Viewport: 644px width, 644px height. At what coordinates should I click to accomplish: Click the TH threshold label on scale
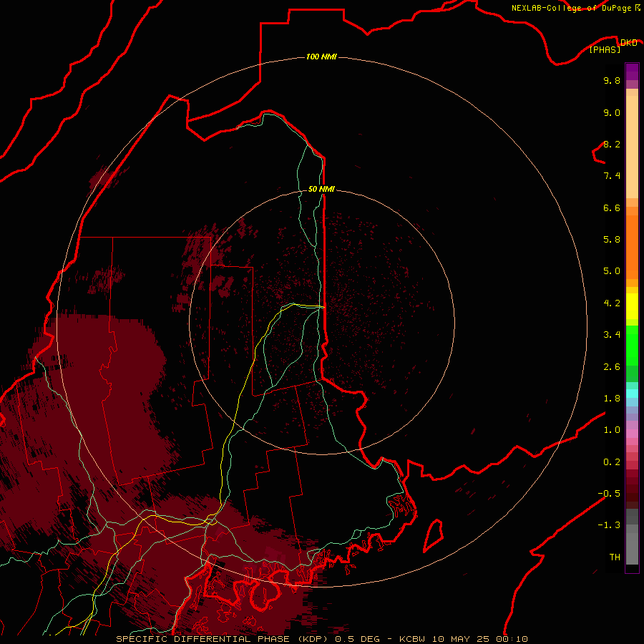coord(615,557)
